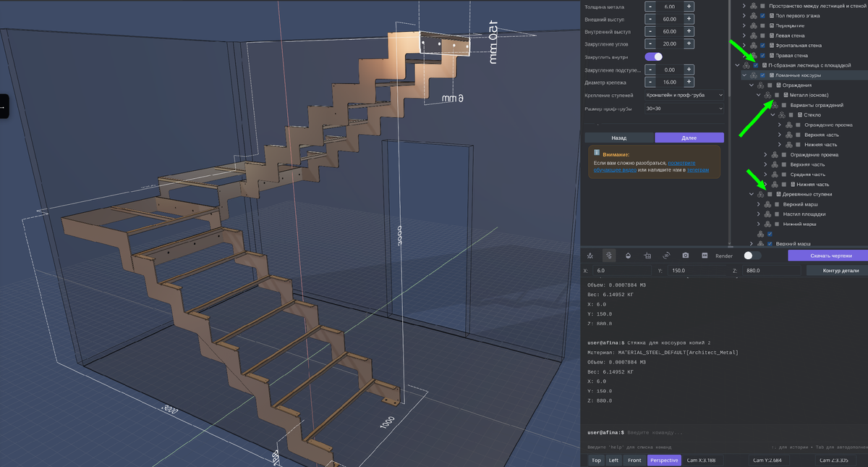The height and width of the screenshot is (467, 868).
Task: Click the command input Введите команду
Action: click(745, 432)
